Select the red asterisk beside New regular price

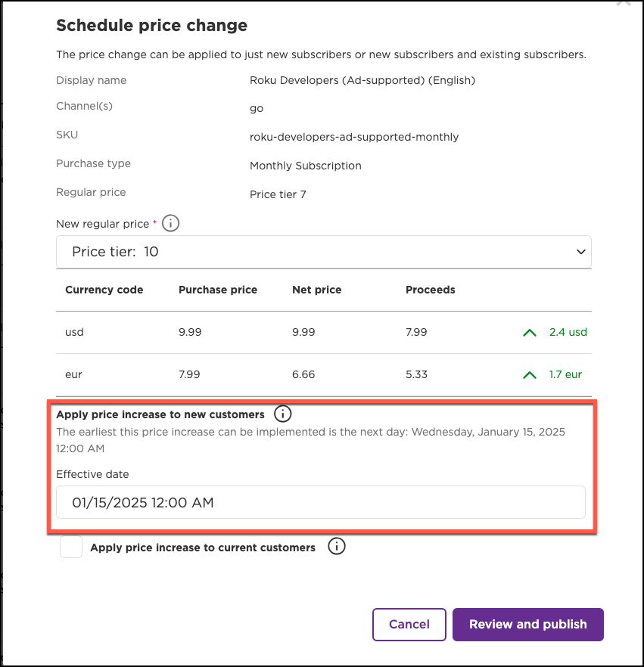(x=156, y=220)
